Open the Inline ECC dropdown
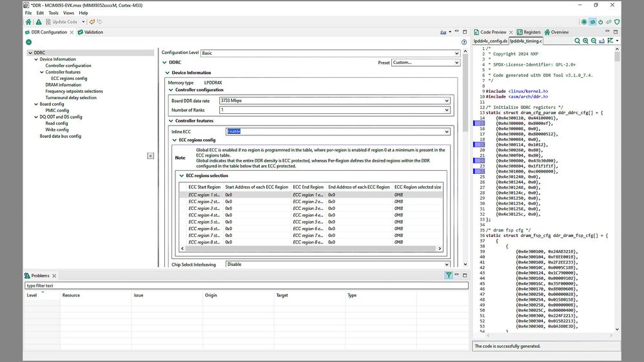 pyautogui.click(x=338, y=132)
